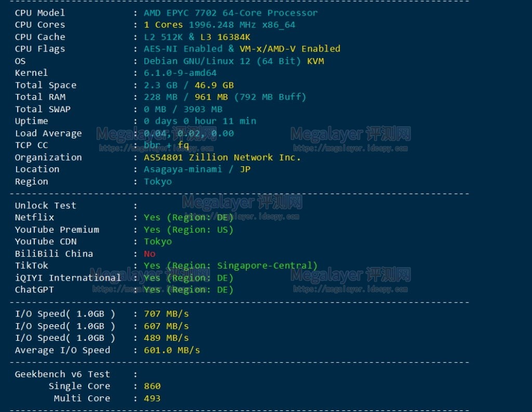The image size is (532, 412).
Task: Click the TikTok Singapore-Central region result
Action: click(x=231, y=265)
